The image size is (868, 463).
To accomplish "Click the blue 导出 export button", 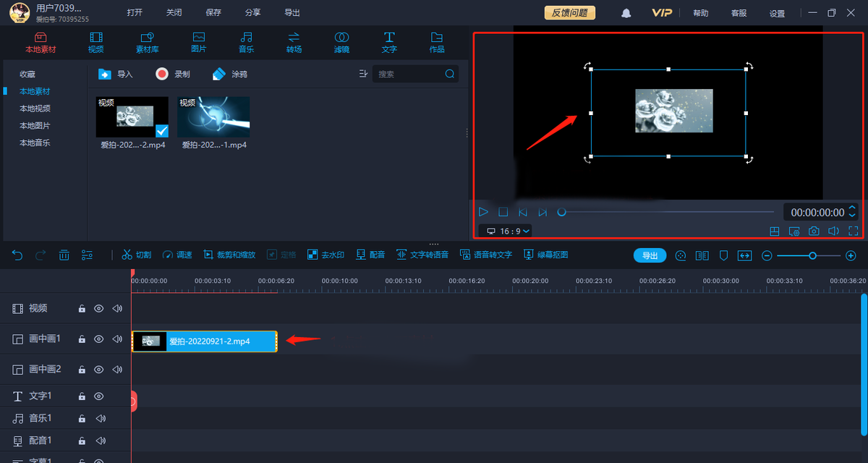I will 650,255.
